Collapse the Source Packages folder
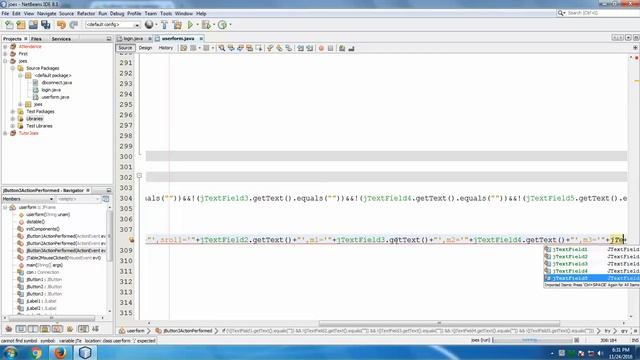Screen dimensions: 640x360 (13, 68)
